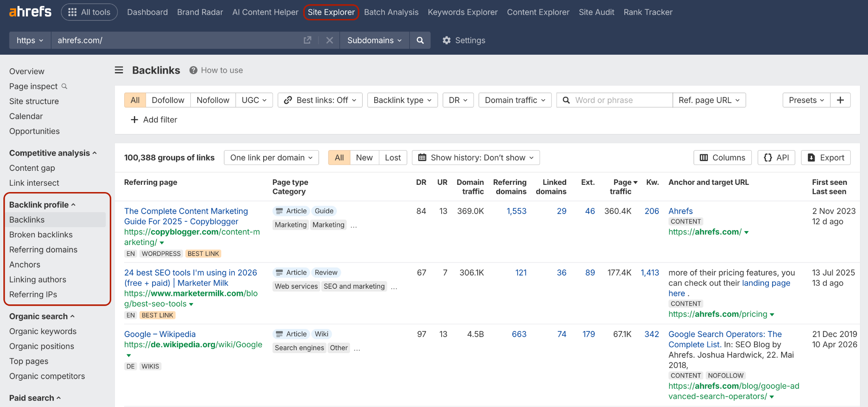
Task: Select the Nofollow filter
Action: click(213, 100)
